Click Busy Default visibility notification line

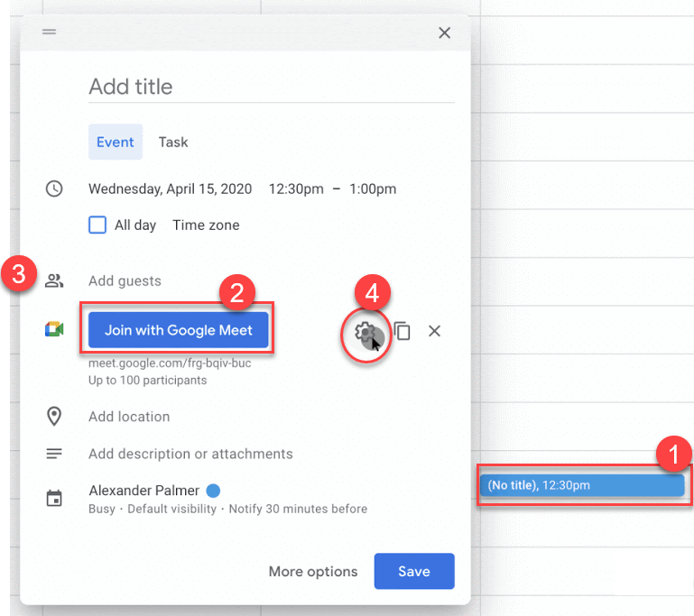point(227,509)
